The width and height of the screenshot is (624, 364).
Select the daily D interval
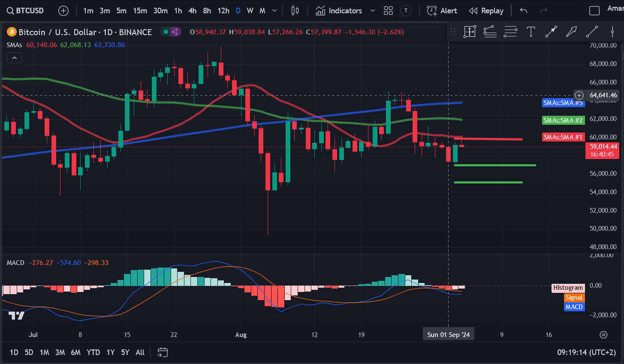pos(238,11)
